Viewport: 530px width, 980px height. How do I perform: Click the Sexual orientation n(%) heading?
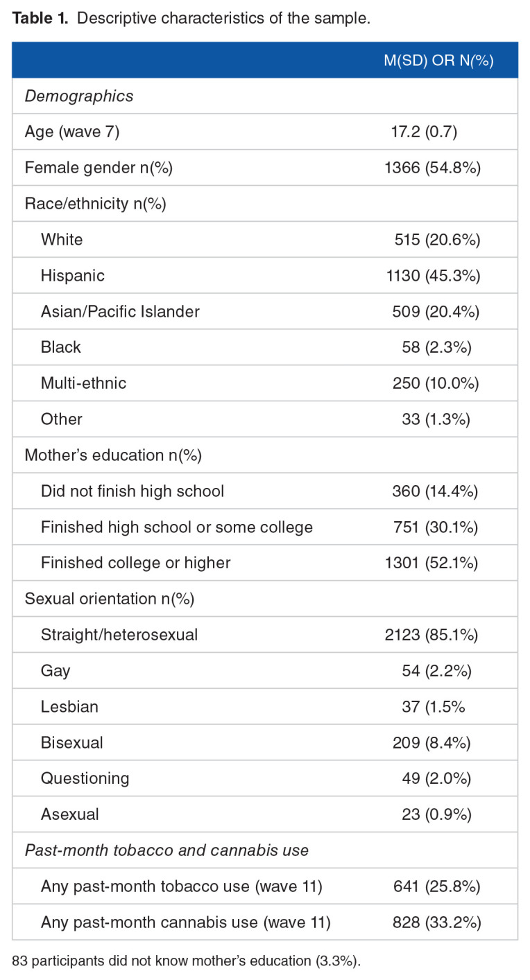point(109,598)
